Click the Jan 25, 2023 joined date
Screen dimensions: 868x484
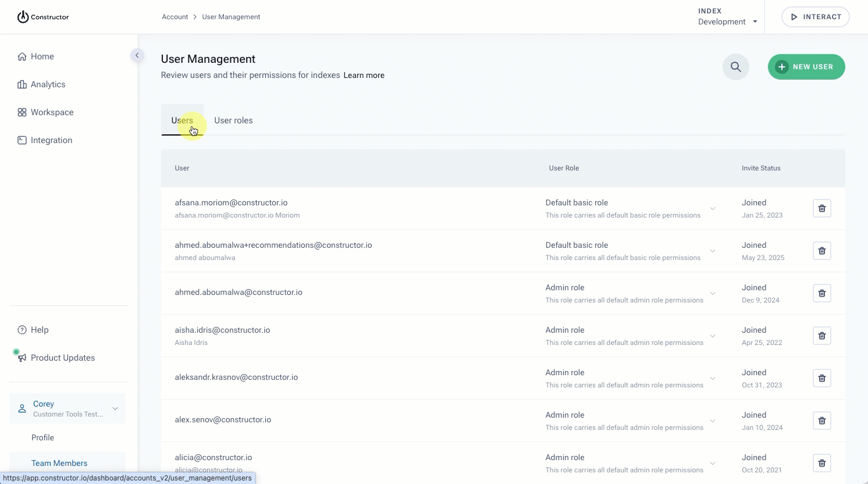762,215
